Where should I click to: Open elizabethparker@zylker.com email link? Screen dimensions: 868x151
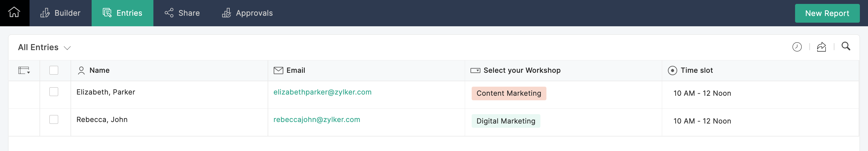coord(322,92)
